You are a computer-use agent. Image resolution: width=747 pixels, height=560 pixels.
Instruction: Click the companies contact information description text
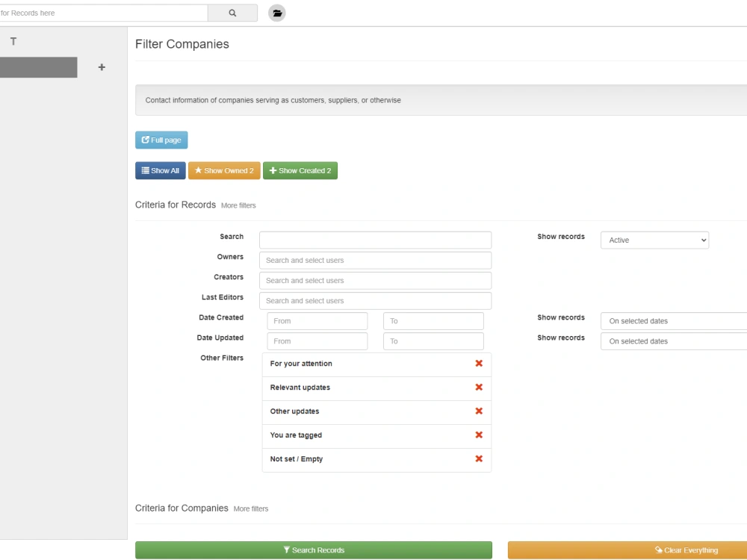273,101
